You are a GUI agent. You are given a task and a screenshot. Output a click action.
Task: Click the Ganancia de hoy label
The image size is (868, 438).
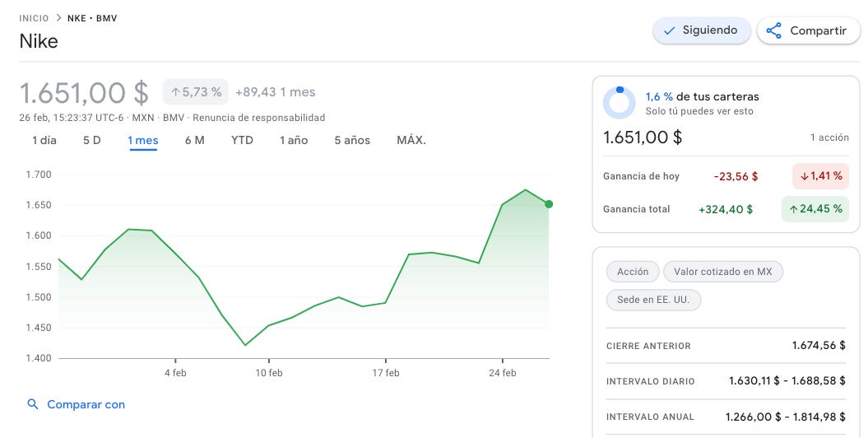(641, 176)
